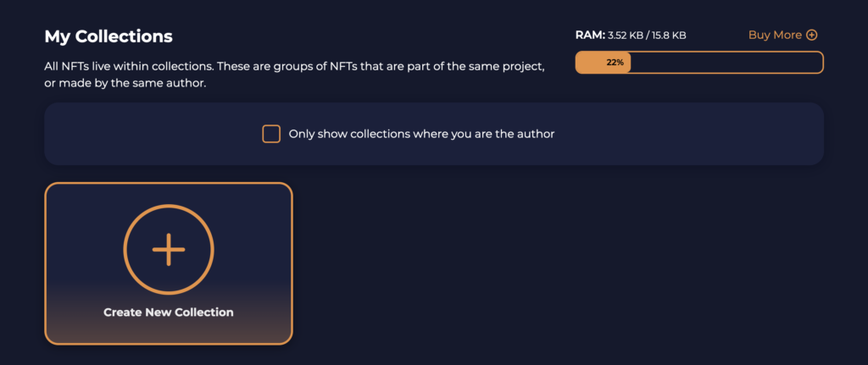Viewport: 868px width, 365px height.
Task: Click the bold RAM: label
Action: [590, 36]
